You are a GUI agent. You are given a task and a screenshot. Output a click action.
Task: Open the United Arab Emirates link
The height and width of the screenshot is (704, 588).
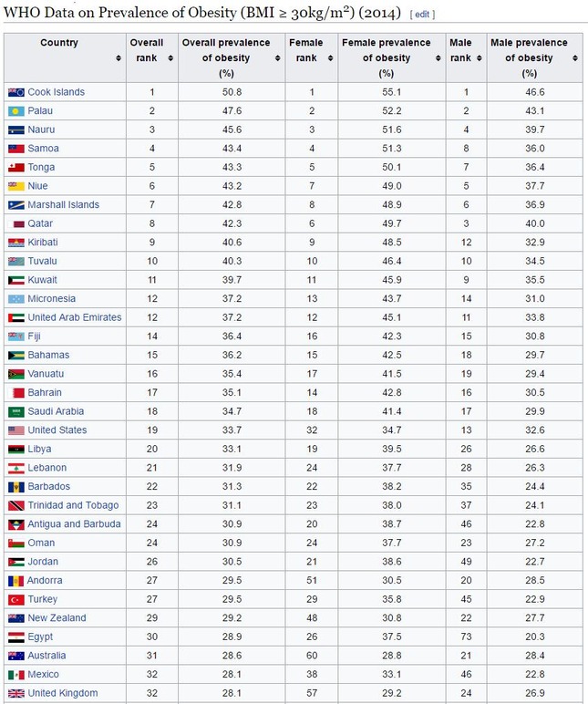coord(75,317)
